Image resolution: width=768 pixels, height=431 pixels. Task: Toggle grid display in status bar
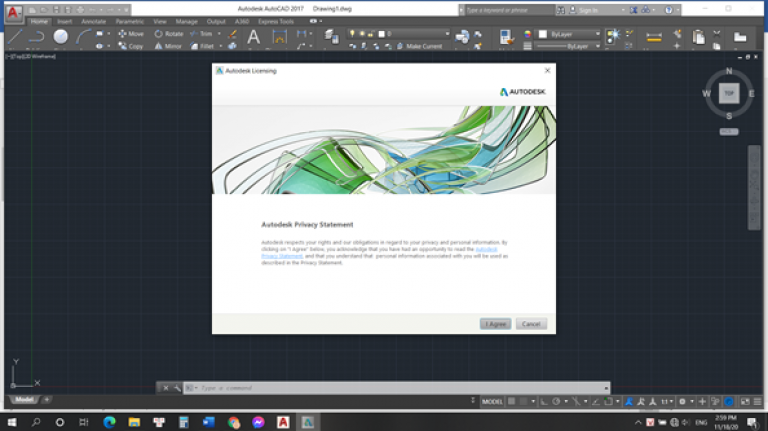tap(511, 402)
